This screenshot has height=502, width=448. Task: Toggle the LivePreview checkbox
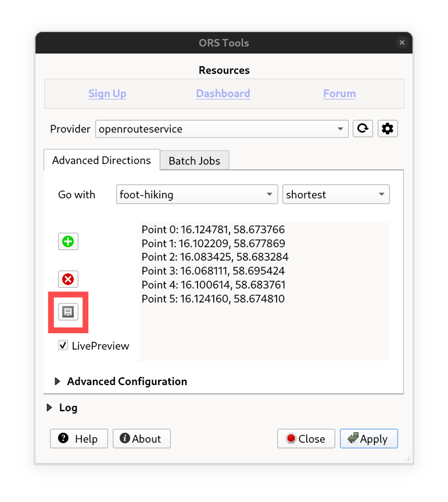coord(63,346)
